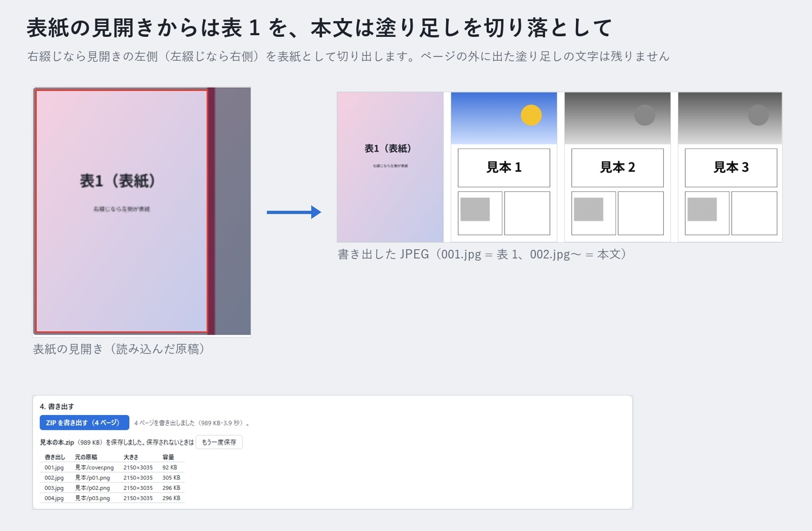Select the 001.jpg cell in the export table
The width and height of the screenshot is (812, 531).
pyautogui.click(x=54, y=468)
